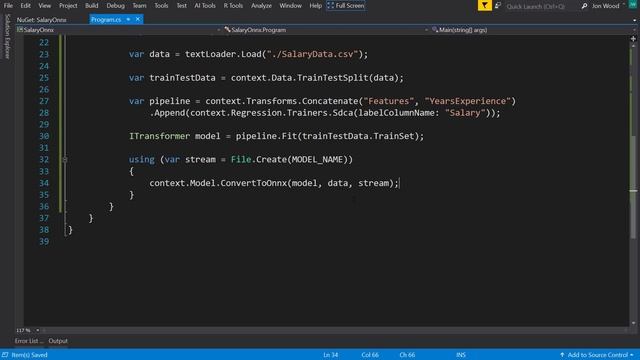This screenshot has width=640, height=360.
Task: Open the SalaryOnnx project dropdown
Action: tap(118, 30)
